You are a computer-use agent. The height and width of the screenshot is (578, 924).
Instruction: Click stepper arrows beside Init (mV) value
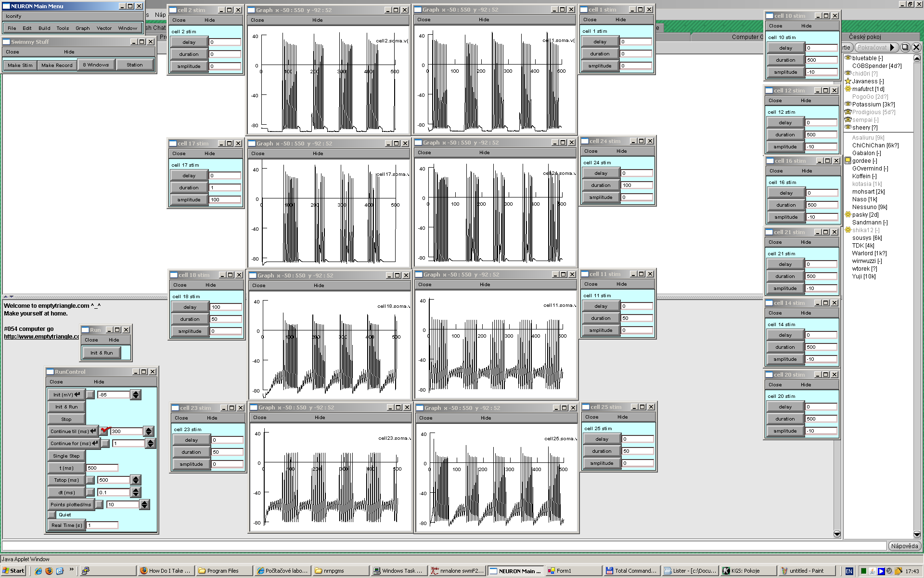click(x=136, y=394)
